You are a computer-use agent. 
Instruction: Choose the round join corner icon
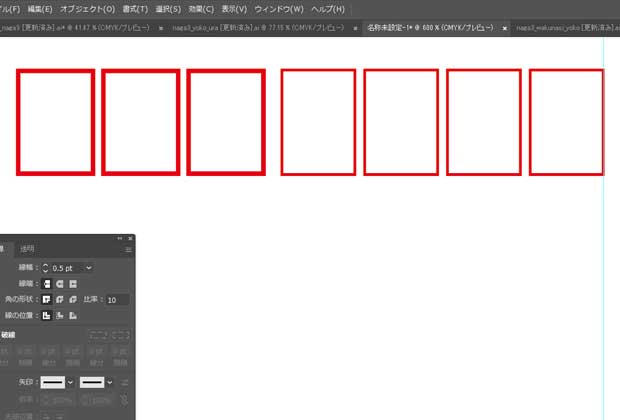point(59,300)
